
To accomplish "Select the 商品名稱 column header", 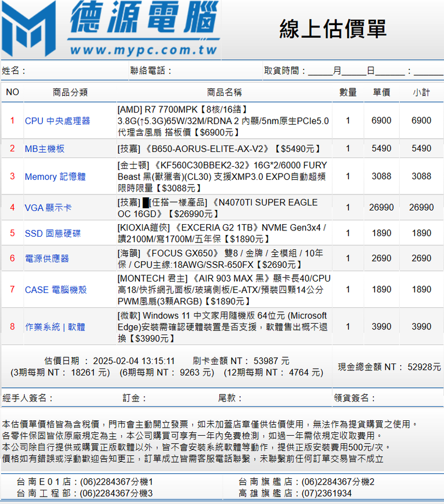I will point(224,92).
